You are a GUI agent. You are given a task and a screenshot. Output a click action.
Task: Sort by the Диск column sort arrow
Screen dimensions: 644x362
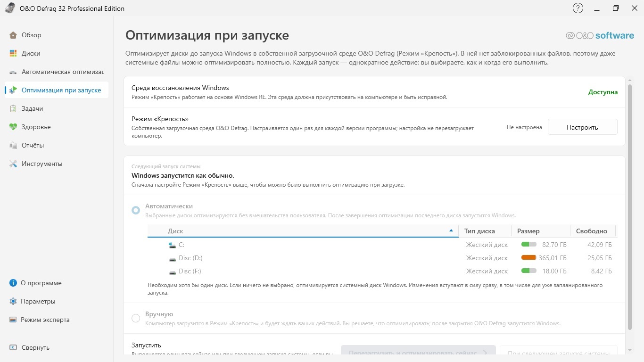pyautogui.click(x=451, y=231)
